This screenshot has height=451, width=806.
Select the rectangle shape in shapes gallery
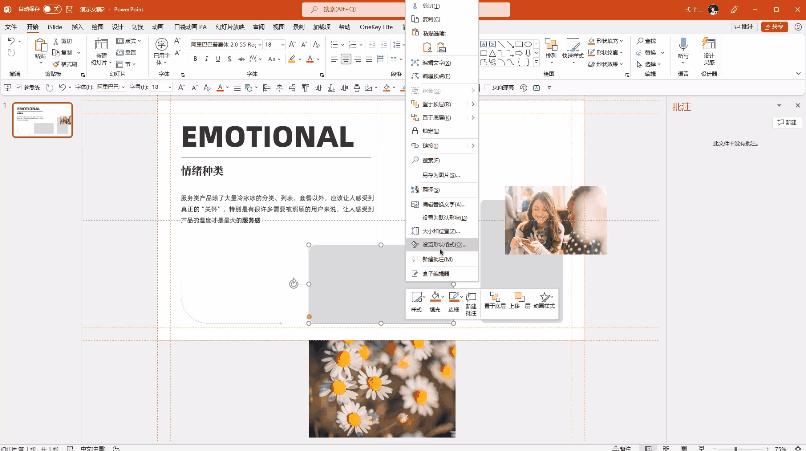tap(519, 45)
